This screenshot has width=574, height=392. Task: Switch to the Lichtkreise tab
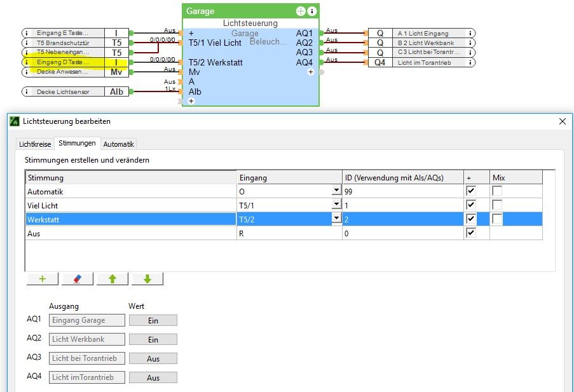tap(35, 144)
